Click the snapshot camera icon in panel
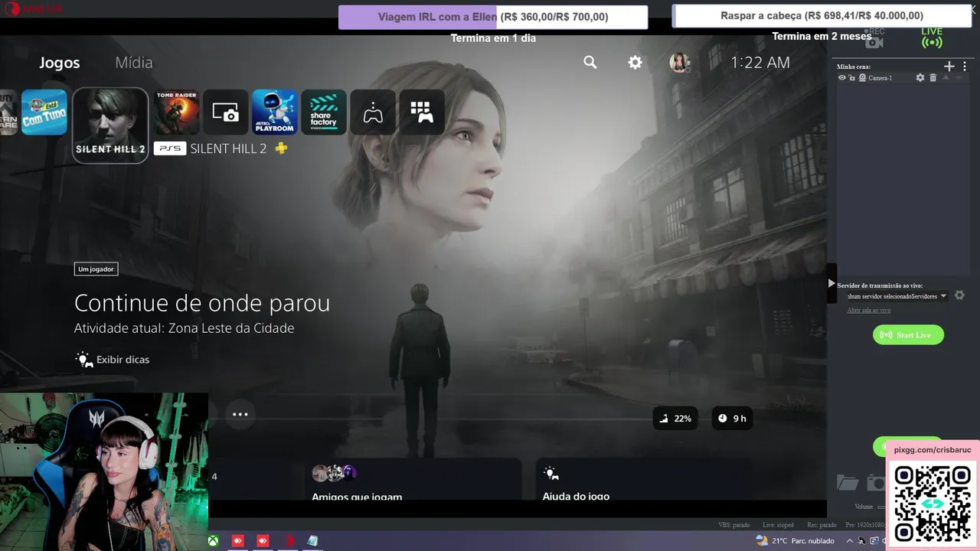 click(x=876, y=482)
